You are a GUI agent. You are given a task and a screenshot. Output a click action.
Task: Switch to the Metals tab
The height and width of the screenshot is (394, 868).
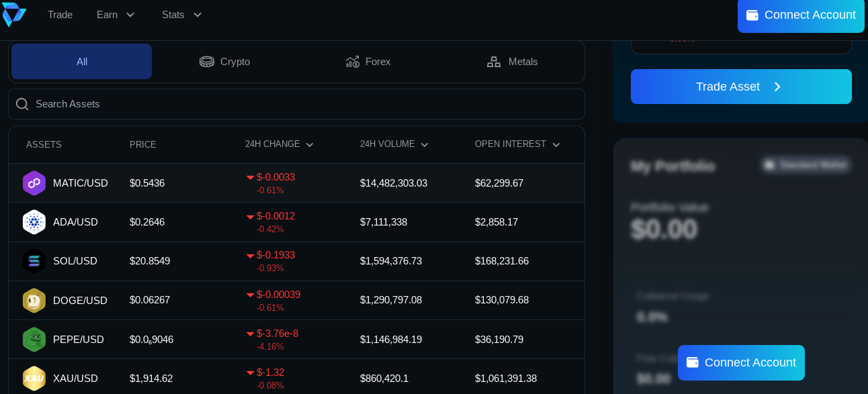click(x=512, y=62)
